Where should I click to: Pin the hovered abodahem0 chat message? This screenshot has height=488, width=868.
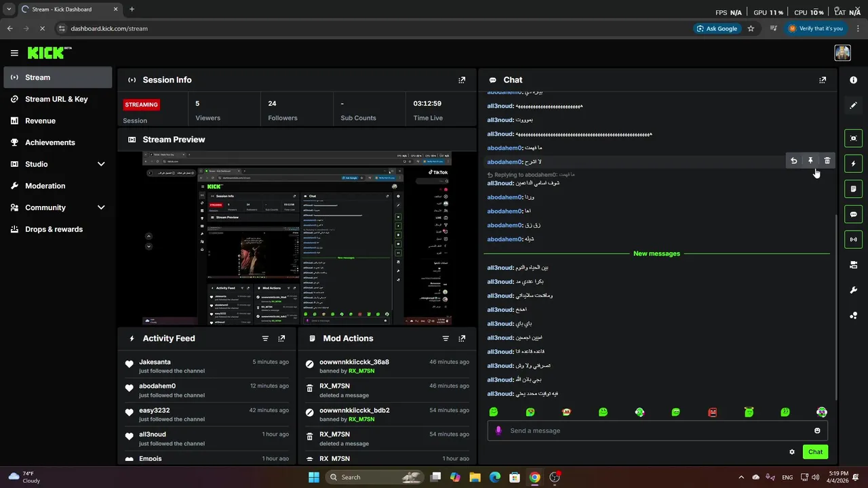[x=810, y=161]
